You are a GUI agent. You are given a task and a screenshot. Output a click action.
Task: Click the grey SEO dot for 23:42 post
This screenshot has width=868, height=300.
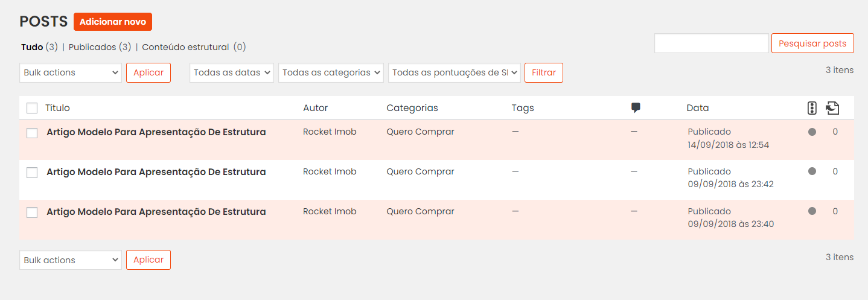click(812, 171)
